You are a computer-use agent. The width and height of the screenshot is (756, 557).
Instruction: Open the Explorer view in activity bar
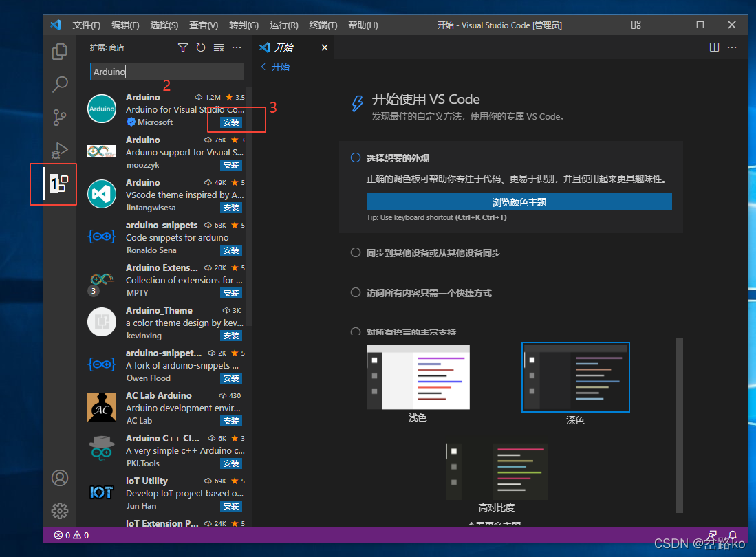tap(59, 51)
